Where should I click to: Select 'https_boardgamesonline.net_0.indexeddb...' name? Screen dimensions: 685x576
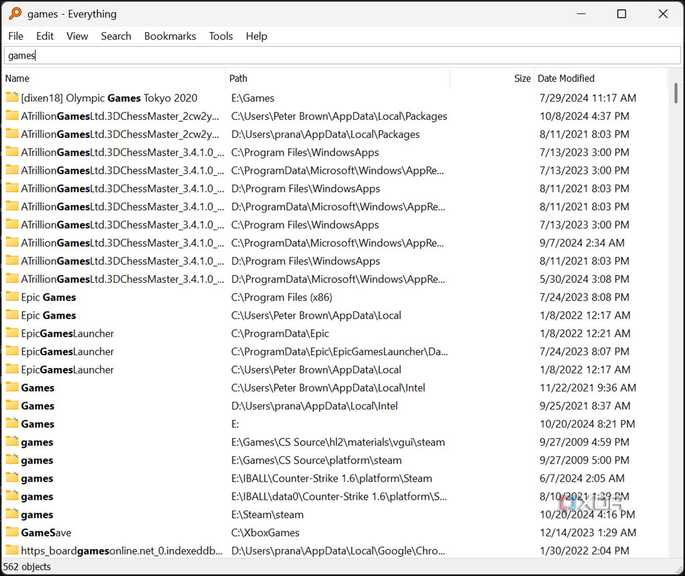(121, 551)
